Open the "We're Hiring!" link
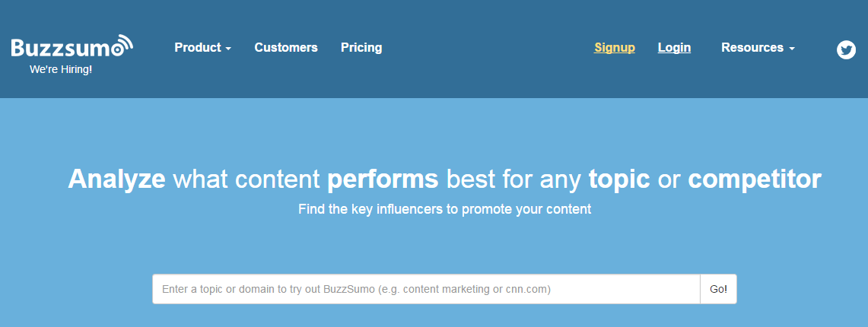 click(61, 69)
